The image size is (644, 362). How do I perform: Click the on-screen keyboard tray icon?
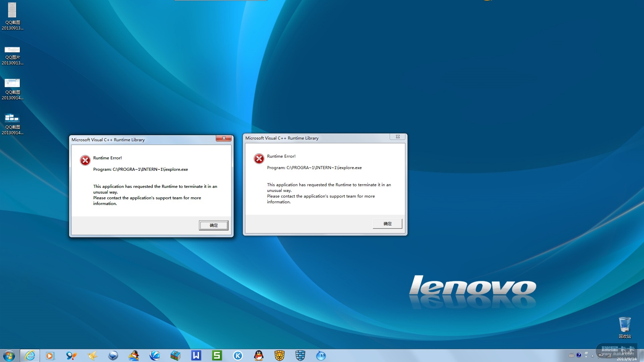[x=572, y=355]
